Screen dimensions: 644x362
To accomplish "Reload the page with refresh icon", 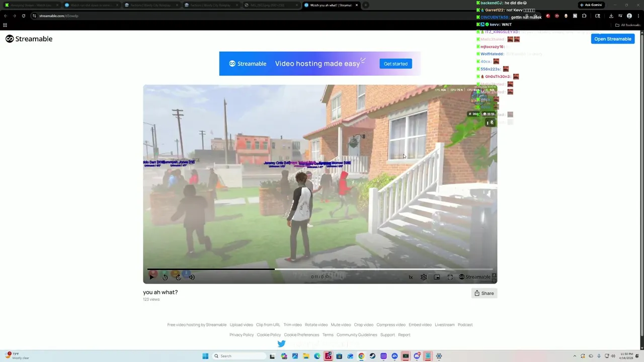I will 23,16.
